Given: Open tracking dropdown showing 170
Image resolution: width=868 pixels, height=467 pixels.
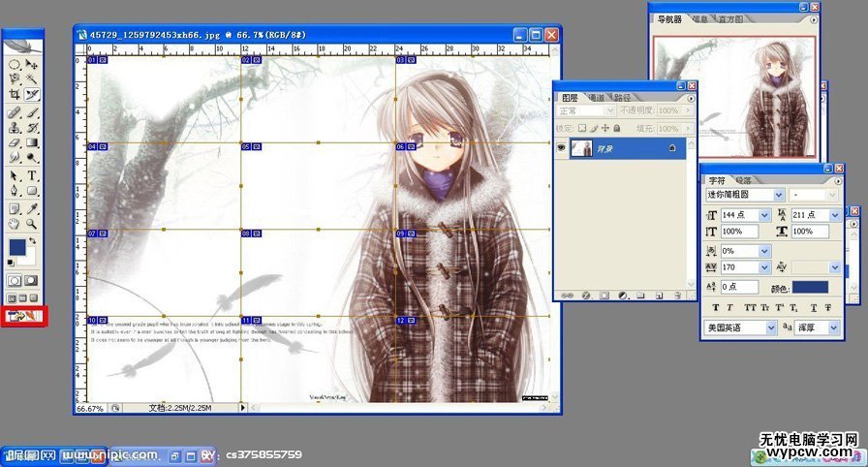Looking at the screenshot, I should [x=765, y=267].
